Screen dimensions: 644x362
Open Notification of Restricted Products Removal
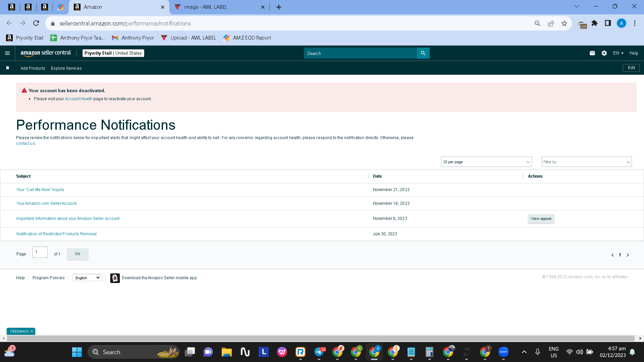56,234
